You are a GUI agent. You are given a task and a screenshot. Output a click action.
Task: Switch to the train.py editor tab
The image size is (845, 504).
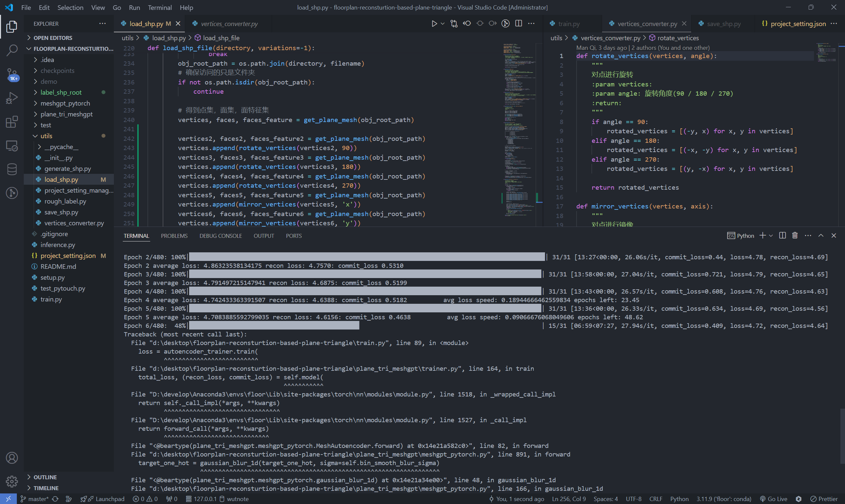click(569, 23)
